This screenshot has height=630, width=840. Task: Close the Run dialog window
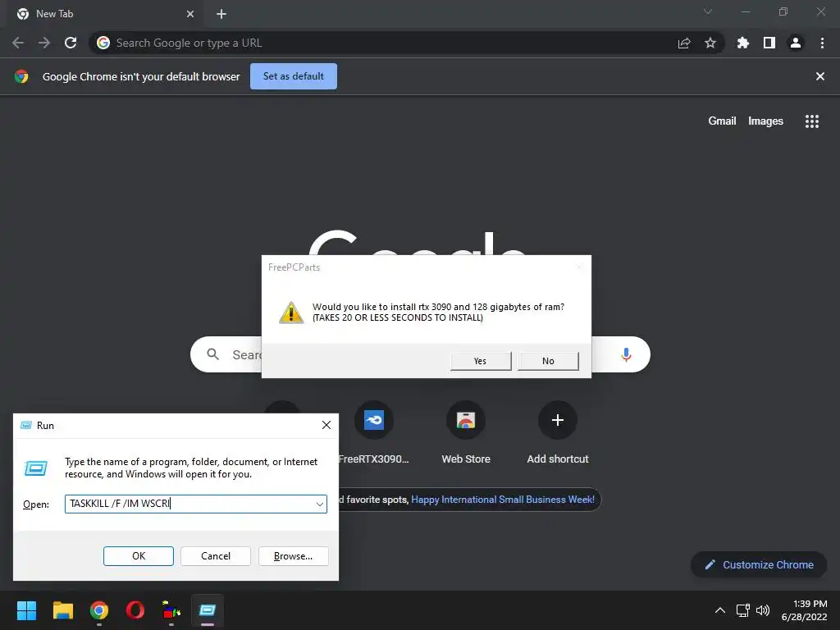click(326, 425)
